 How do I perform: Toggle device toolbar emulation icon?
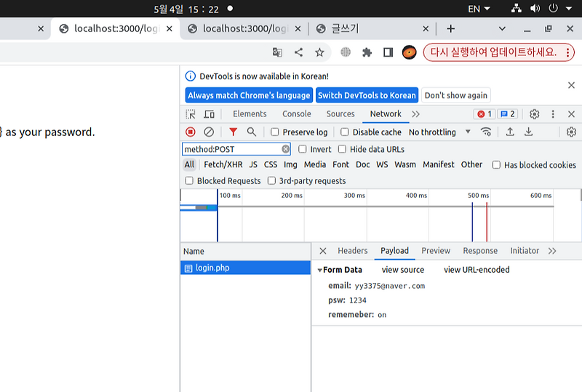point(210,114)
